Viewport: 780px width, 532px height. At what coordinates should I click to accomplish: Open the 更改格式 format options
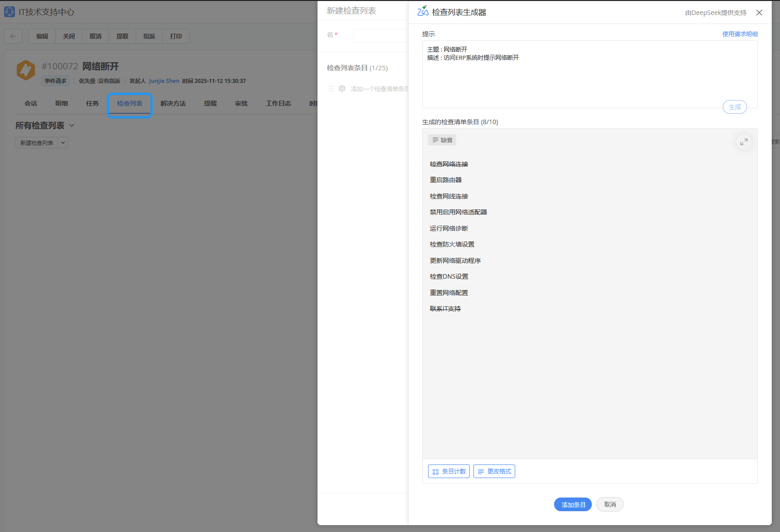494,471
